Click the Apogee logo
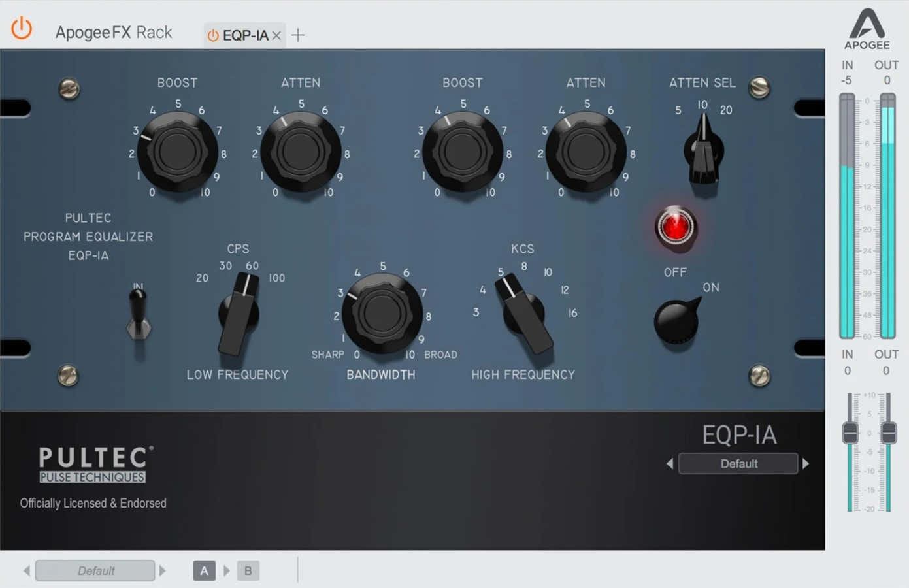 click(x=867, y=29)
